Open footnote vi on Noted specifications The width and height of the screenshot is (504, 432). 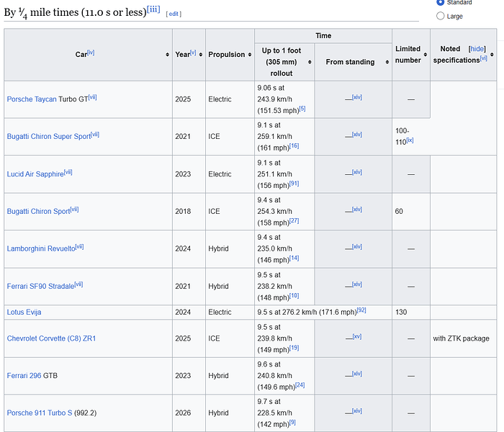point(483,58)
